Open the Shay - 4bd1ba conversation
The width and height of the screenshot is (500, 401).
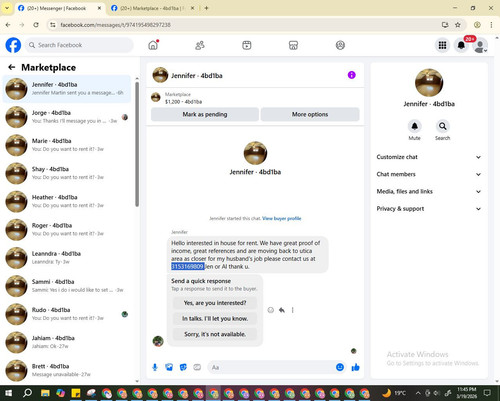tap(67, 173)
